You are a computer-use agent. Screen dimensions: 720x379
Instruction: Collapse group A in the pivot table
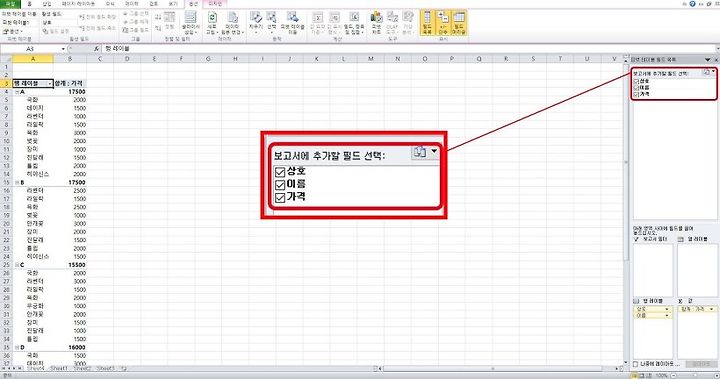pos(17,92)
